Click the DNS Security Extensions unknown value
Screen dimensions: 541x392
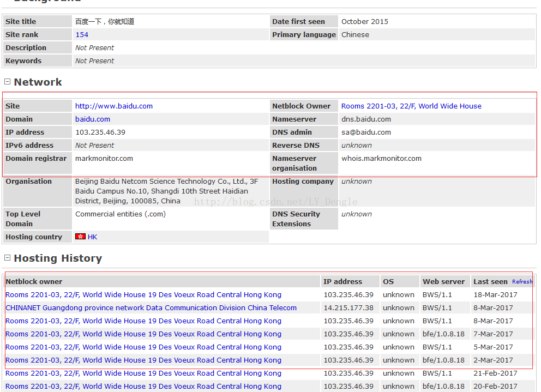(x=357, y=214)
